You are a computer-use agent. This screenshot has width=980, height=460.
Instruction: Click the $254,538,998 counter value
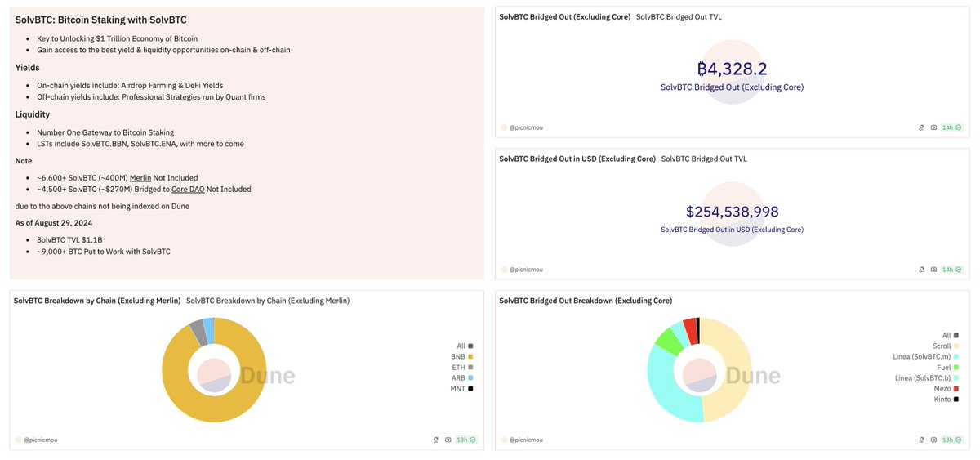[x=733, y=212]
